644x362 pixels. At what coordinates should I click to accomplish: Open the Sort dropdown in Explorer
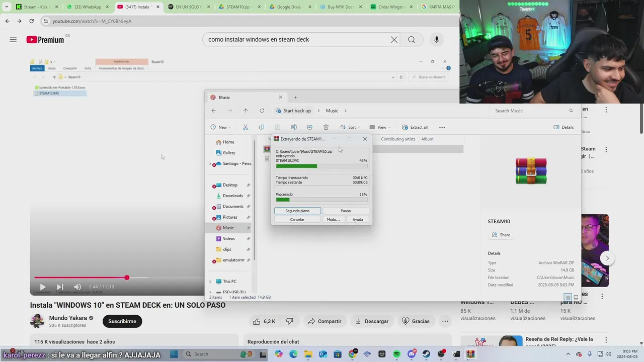click(x=350, y=127)
